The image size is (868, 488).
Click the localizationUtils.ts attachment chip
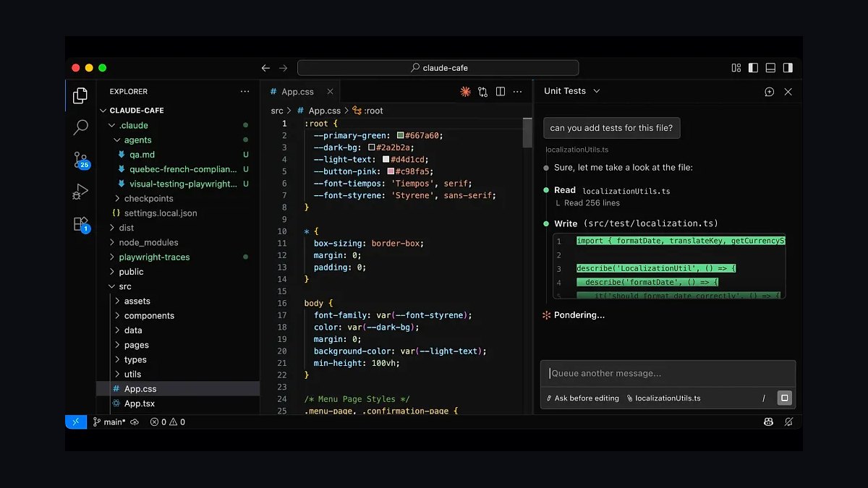[664, 398]
